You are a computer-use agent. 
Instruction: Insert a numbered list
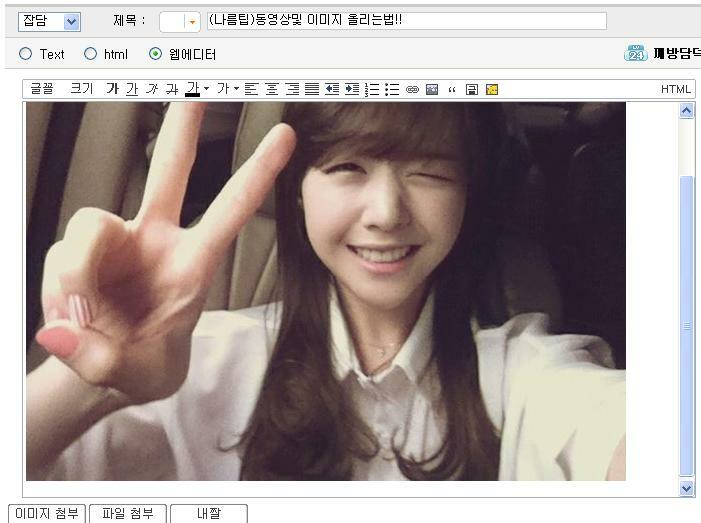click(372, 89)
